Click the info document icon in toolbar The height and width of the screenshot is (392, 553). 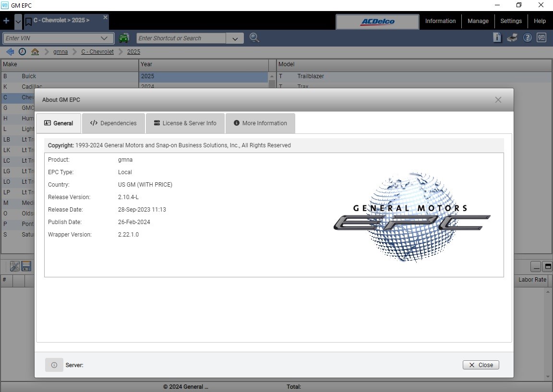click(497, 37)
